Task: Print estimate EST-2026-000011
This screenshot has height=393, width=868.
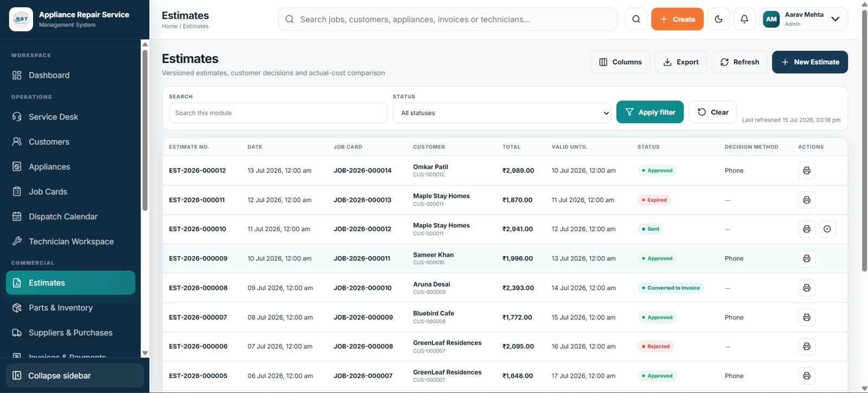Action: coord(807,200)
